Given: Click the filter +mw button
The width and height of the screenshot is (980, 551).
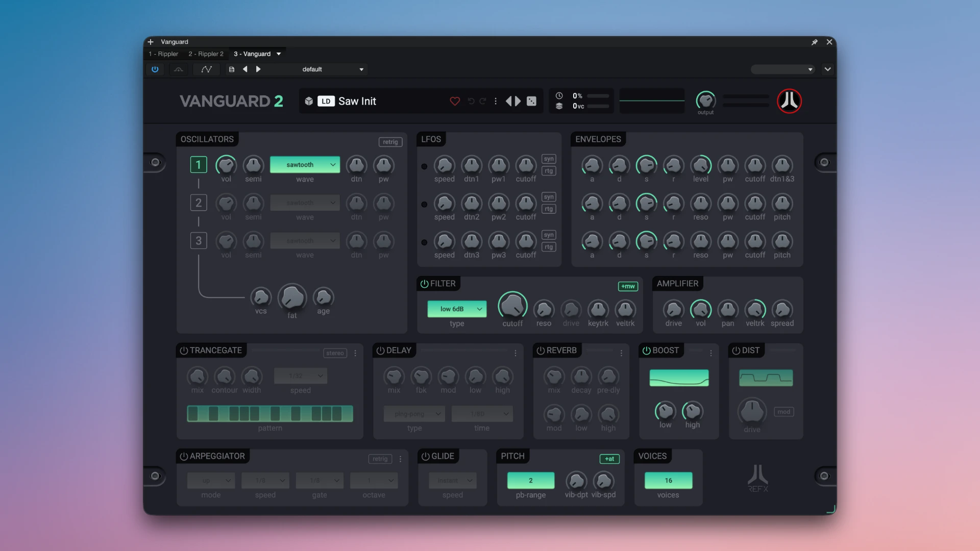Looking at the screenshot, I should 628,287.
